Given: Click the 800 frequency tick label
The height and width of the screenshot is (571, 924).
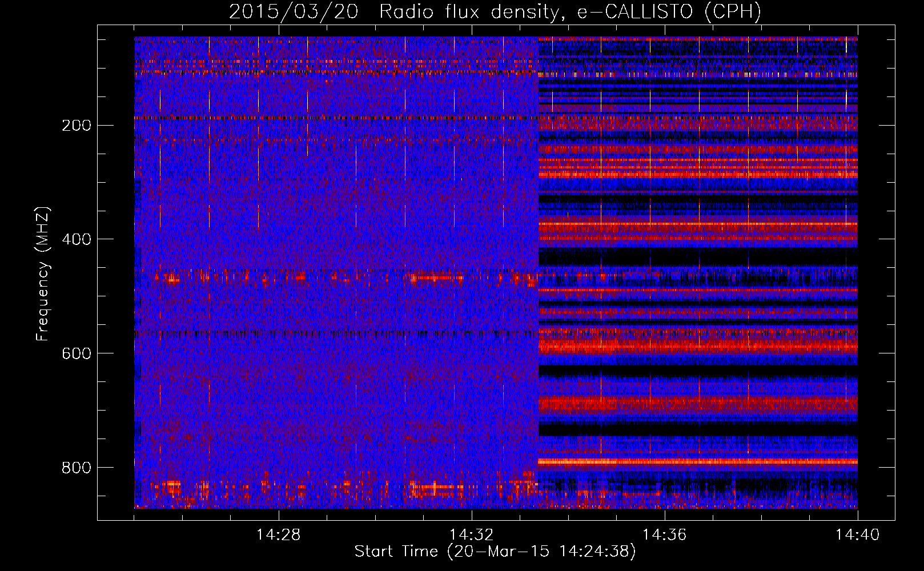Looking at the screenshot, I should tap(76, 468).
